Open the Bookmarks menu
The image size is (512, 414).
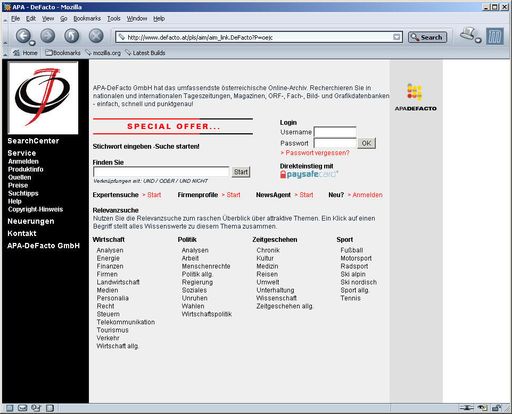(87, 19)
